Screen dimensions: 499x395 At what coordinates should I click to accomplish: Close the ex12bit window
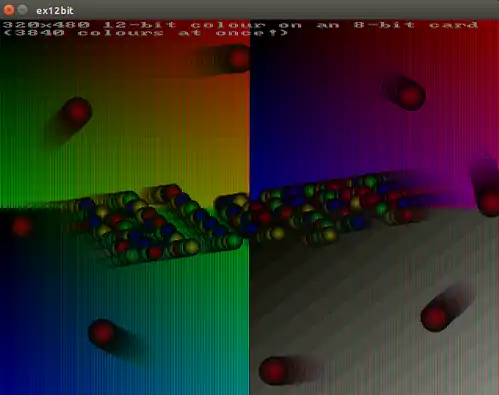[x=9, y=10]
